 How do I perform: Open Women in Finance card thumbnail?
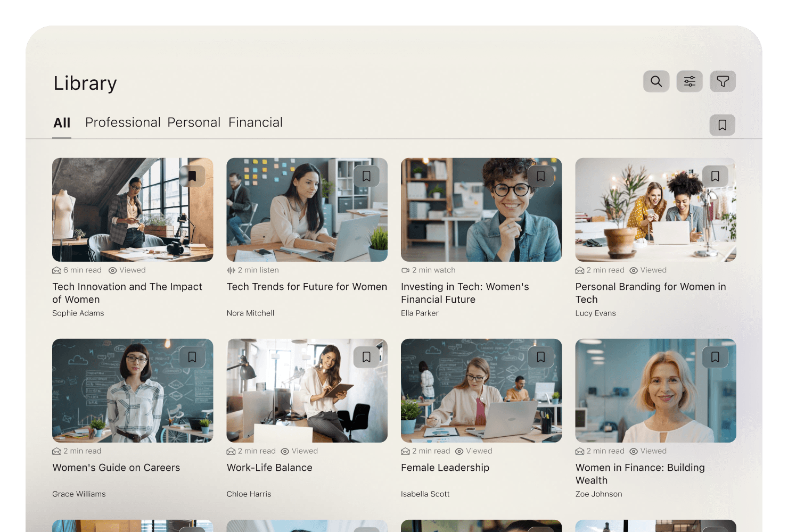655,390
